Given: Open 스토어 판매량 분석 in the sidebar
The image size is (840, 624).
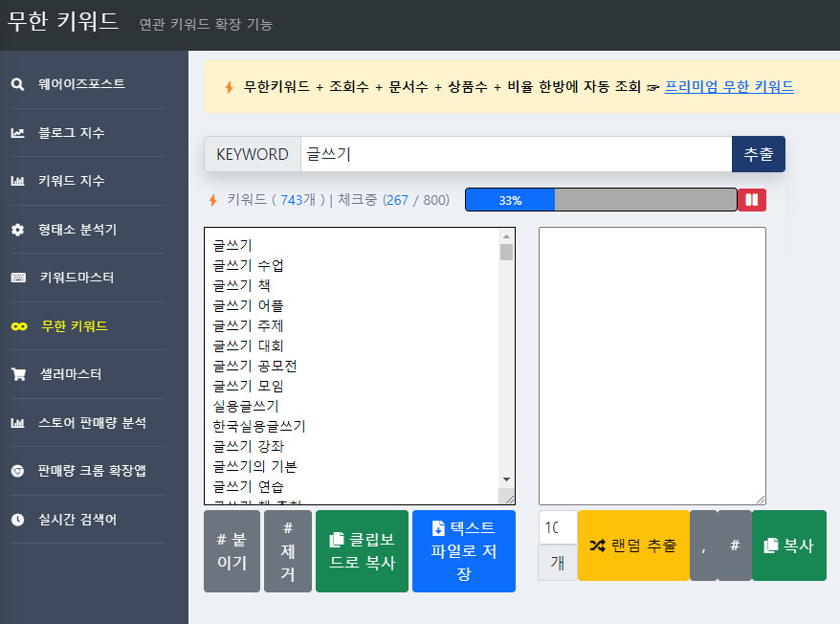Looking at the screenshot, I should [x=92, y=422].
